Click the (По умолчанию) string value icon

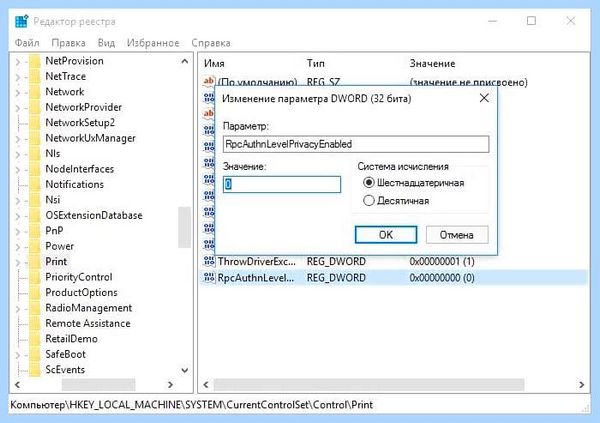click(x=209, y=81)
